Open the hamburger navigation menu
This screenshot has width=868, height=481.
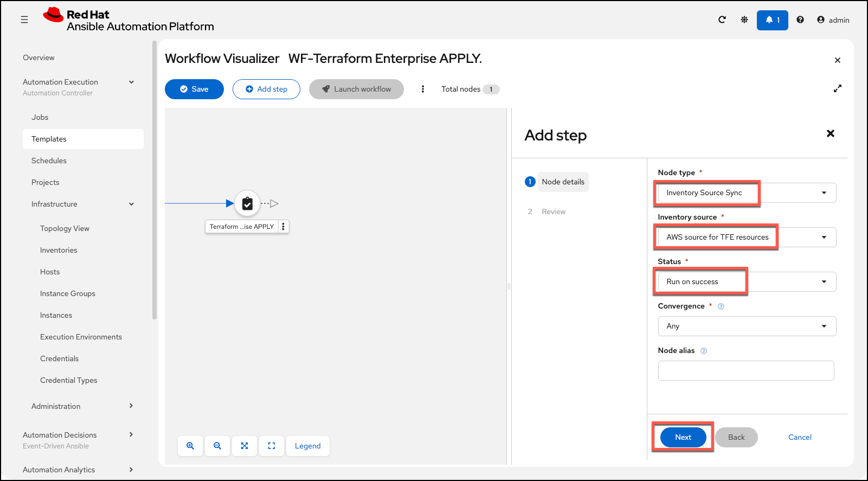point(24,20)
